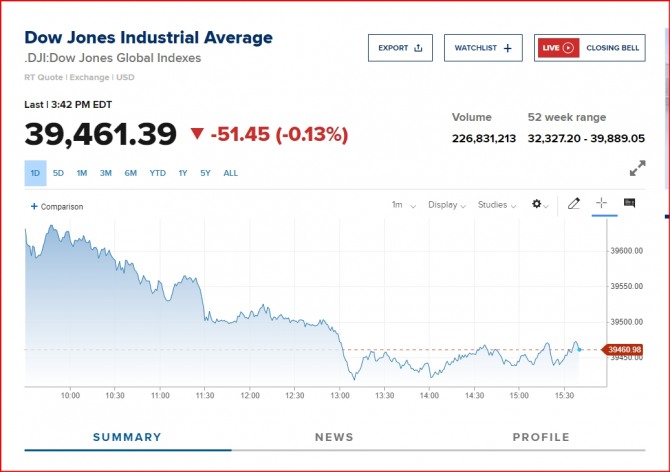
Task: Toggle the crosshair tool
Action: point(601,204)
